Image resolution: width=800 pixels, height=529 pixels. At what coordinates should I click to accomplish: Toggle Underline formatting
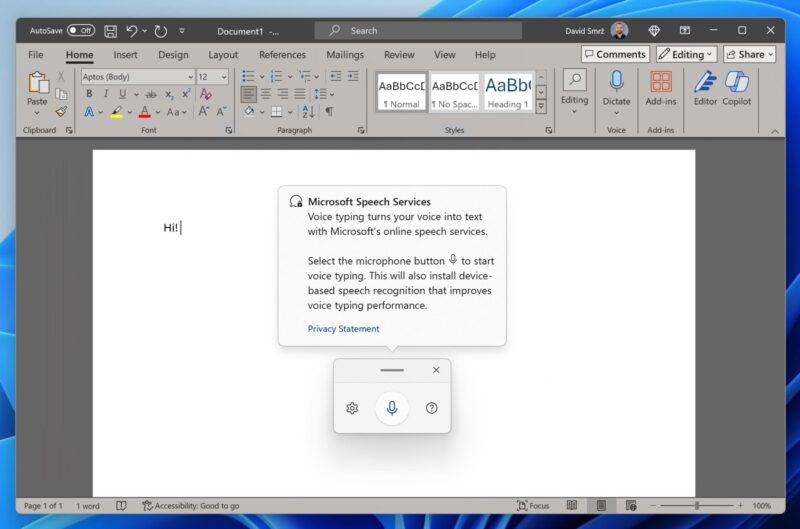[122, 94]
